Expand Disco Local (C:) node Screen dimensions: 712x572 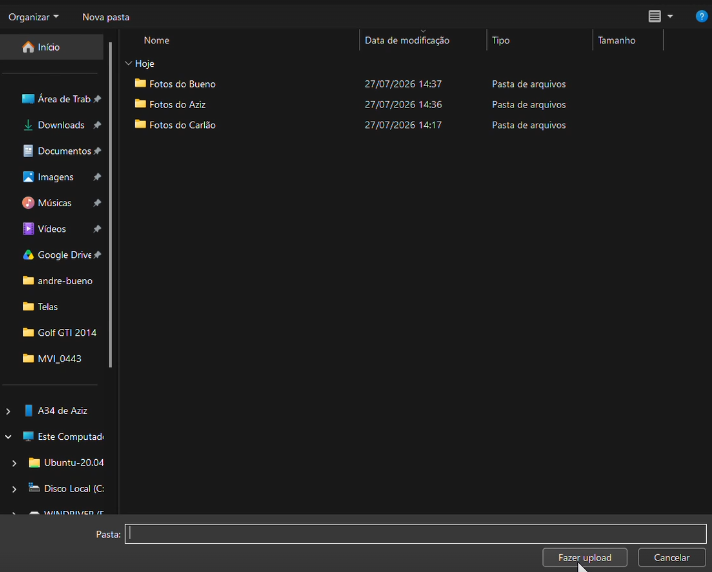14,489
